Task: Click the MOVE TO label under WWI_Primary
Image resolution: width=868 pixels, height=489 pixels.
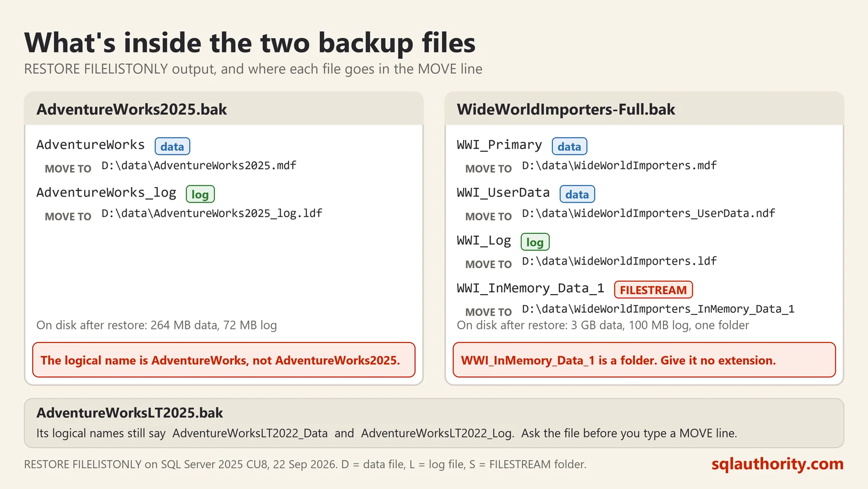Action: (489, 169)
